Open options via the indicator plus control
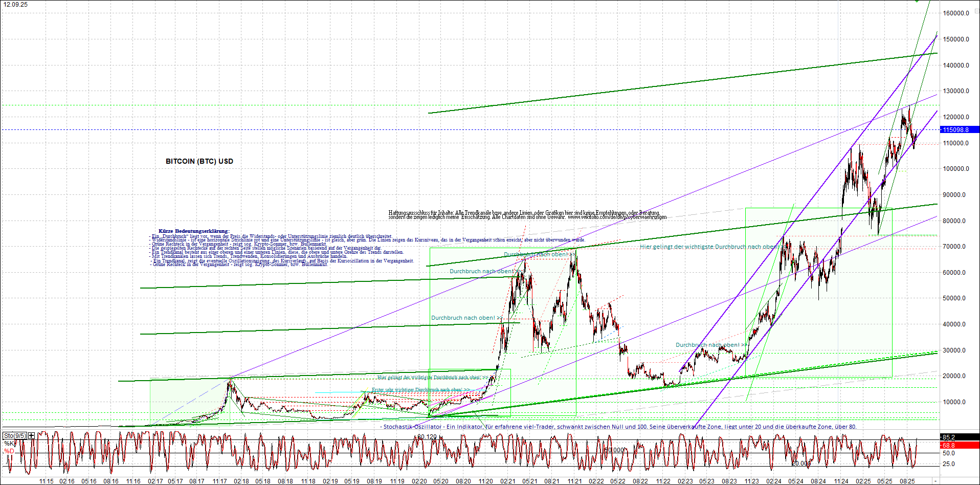The width and height of the screenshot is (980, 485). pos(31,435)
